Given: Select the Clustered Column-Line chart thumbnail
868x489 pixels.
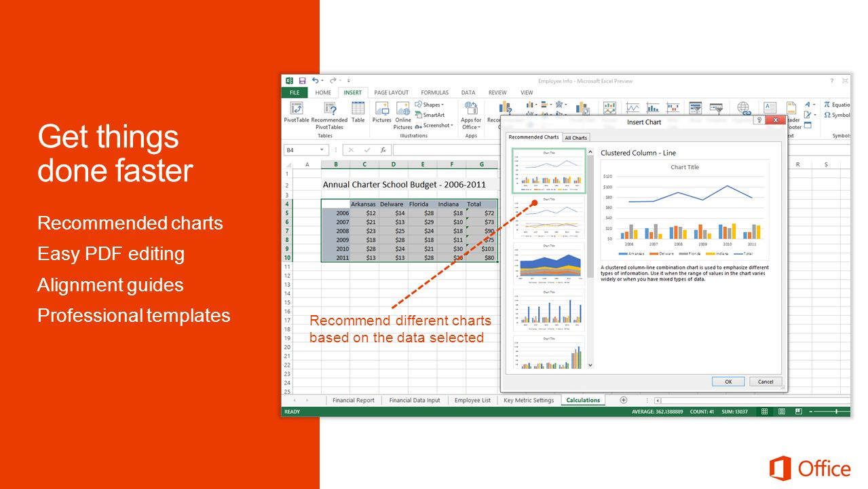Looking at the screenshot, I should [548, 170].
